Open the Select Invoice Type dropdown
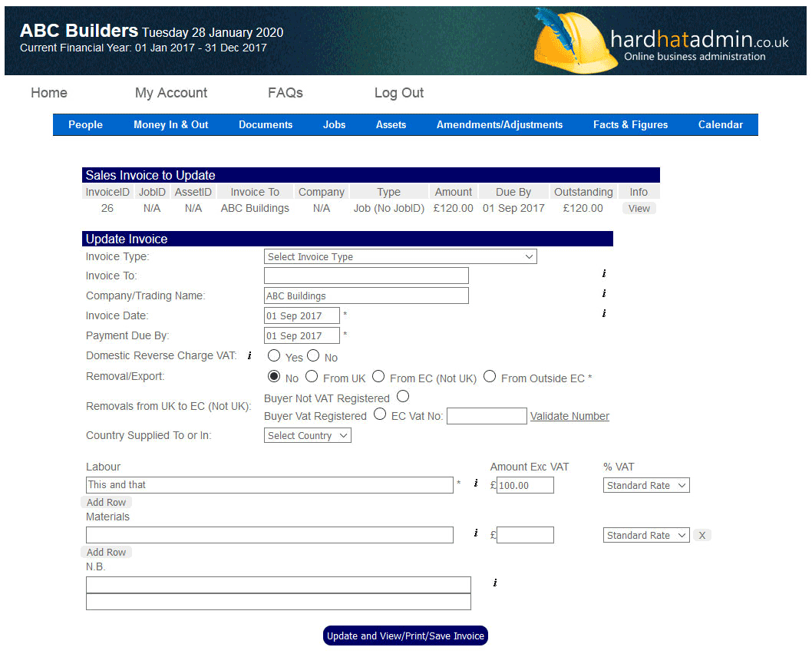 point(400,257)
